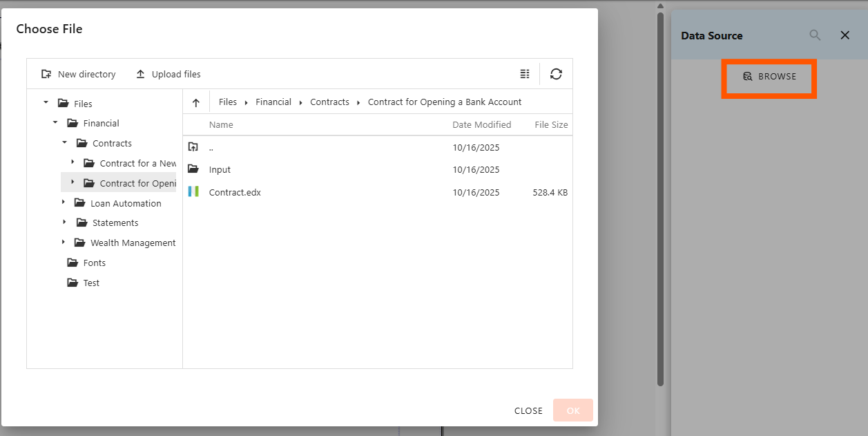Select Contract for Openi folder in tree
The width and height of the screenshot is (868, 436).
[x=138, y=183]
